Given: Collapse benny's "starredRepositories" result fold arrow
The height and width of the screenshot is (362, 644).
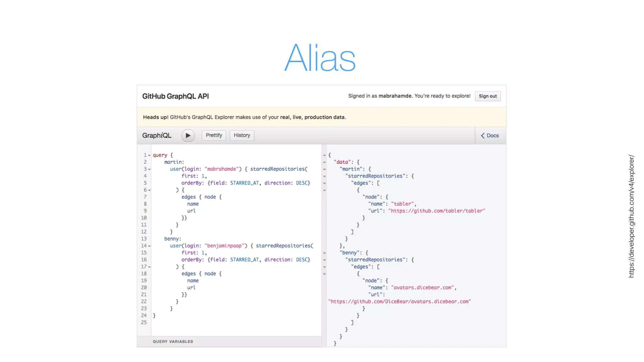Looking at the screenshot, I should (324, 260).
